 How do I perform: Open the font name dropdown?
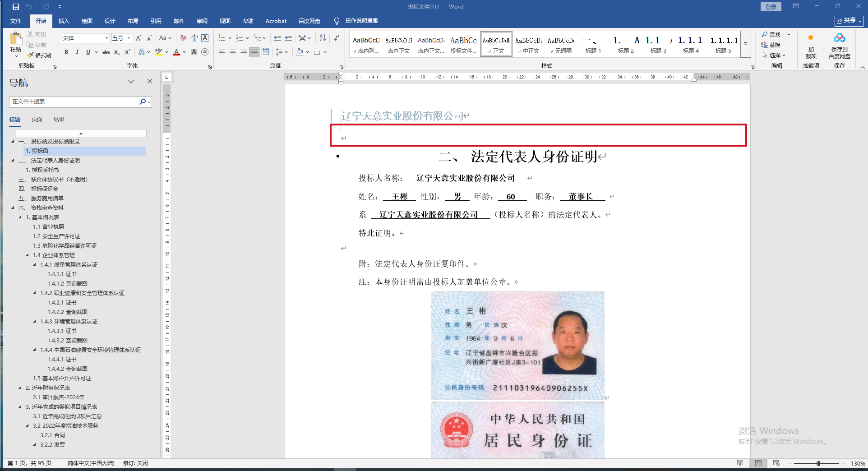[106, 38]
